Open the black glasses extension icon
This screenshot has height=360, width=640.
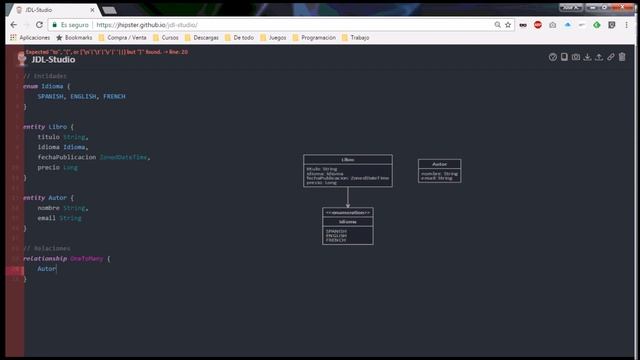point(523,25)
